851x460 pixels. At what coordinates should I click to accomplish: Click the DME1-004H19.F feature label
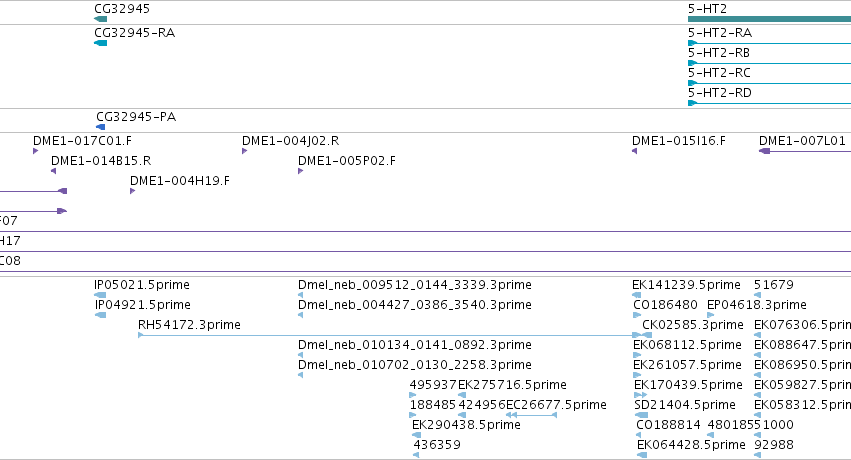tap(180, 181)
